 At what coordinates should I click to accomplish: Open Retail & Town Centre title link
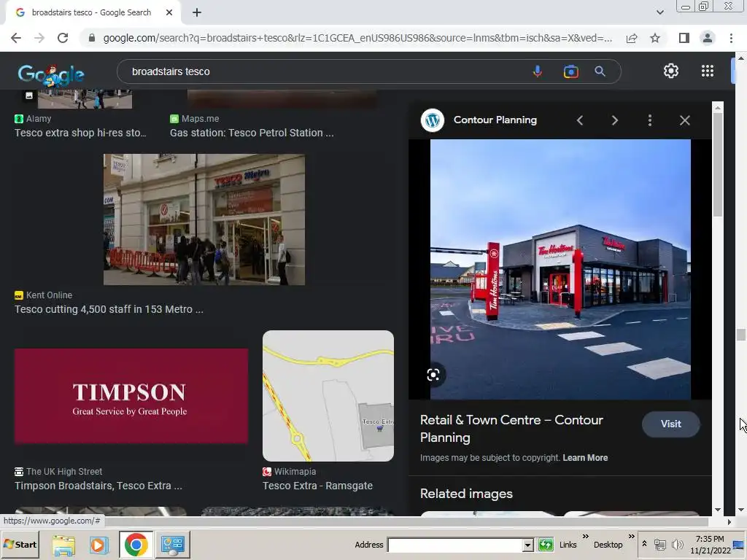pos(511,429)
